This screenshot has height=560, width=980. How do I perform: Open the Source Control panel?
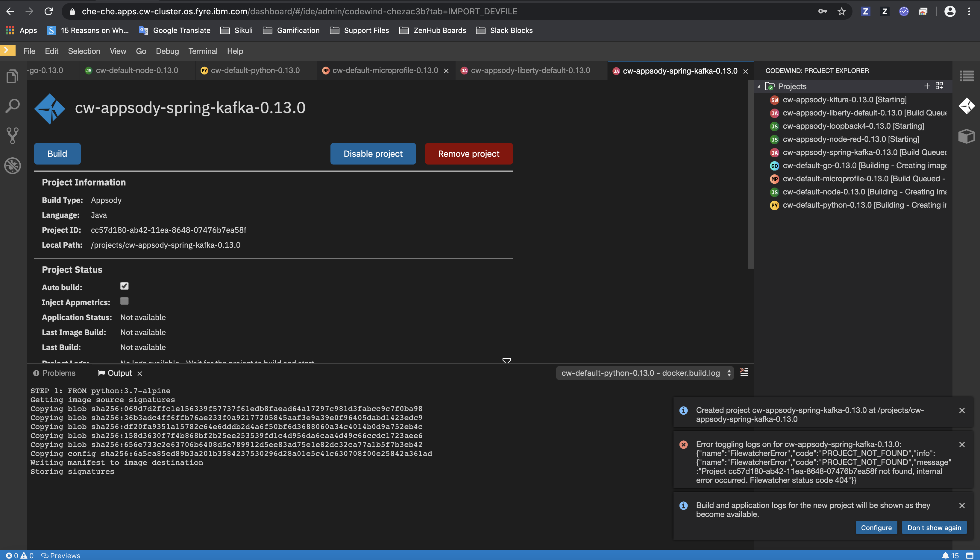click(x=12, y=136)
